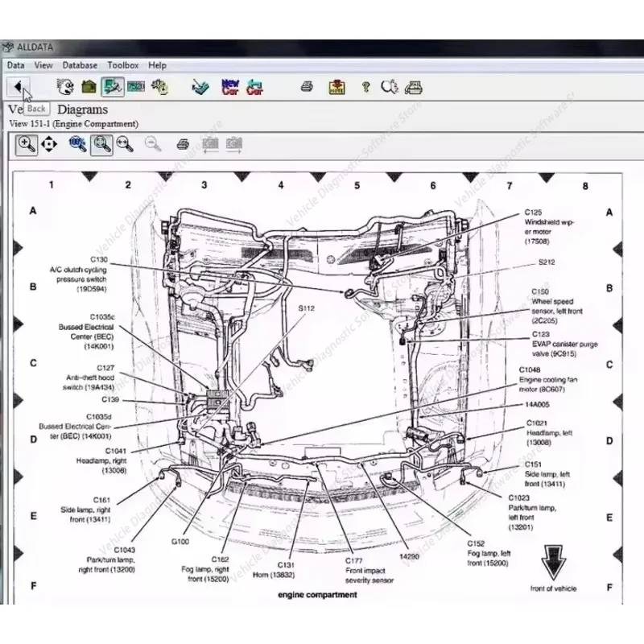Open the Database menu
Viewport: 644px width, 644px height.
(78, 65)
